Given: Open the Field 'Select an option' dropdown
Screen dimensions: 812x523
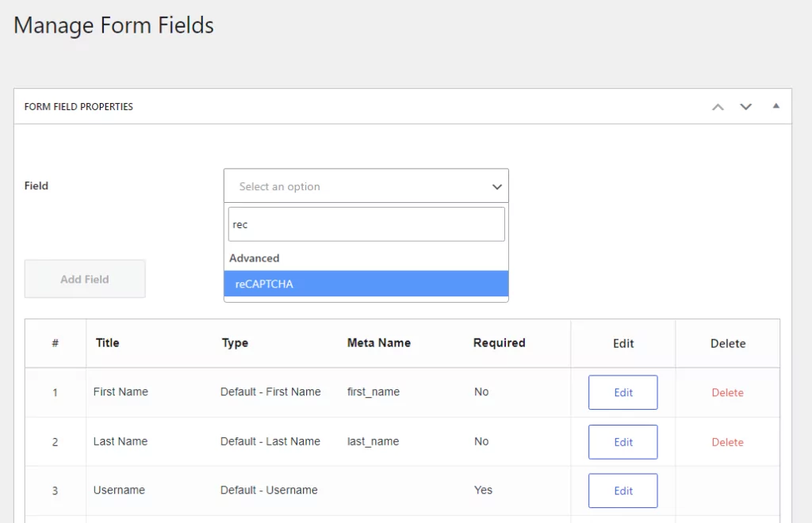Looking at the screenshot, I should (x=366, y=185).
